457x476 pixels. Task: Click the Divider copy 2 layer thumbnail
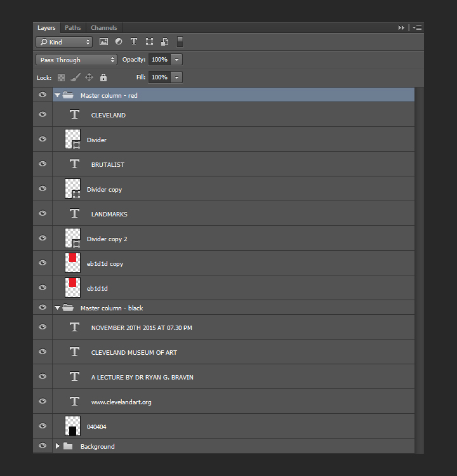pyautogui.click(x=72, y=238)
